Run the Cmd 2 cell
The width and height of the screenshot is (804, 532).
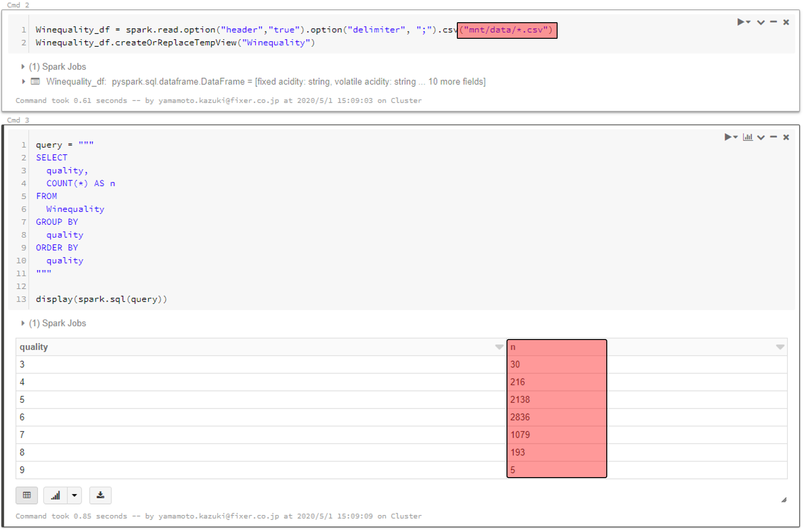[742, 22]
